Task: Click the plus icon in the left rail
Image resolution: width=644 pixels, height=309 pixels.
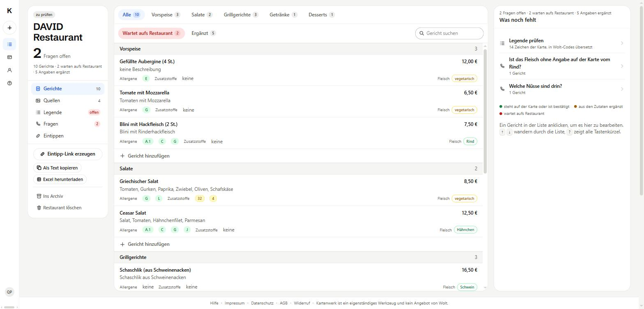Action: click(x=9, y=28)
